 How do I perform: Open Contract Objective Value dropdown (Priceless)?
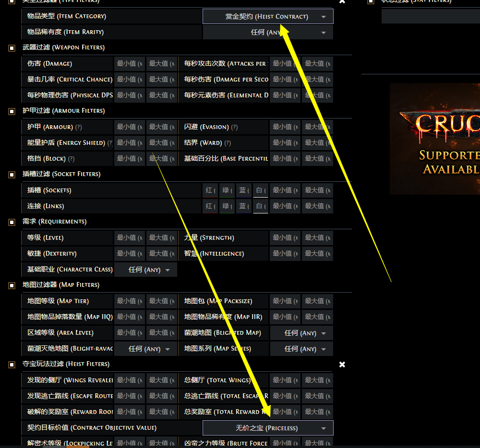click(268, 428)
